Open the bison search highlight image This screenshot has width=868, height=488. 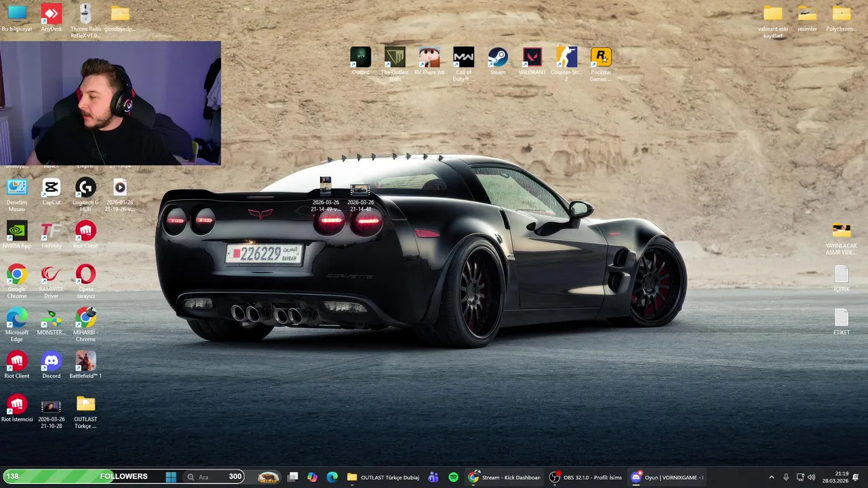click(269, 477)
